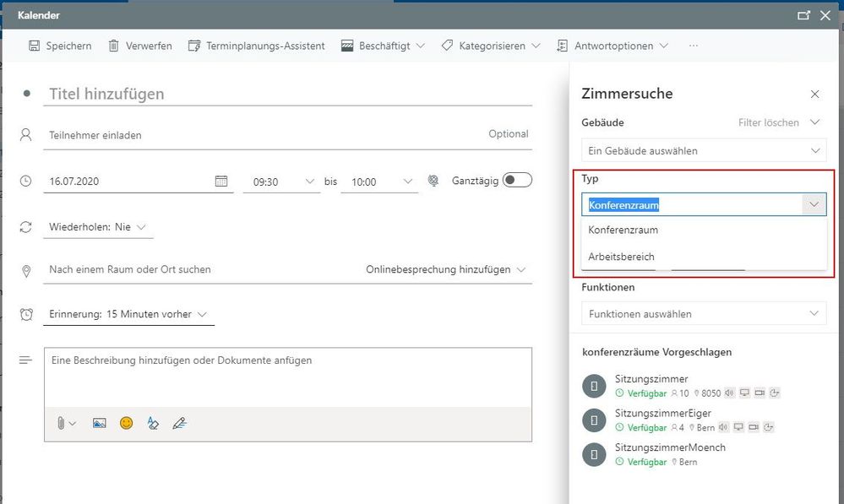Click the Optional attendees link
The width and height of the screenshot is (844, 504).
(508, 134)
